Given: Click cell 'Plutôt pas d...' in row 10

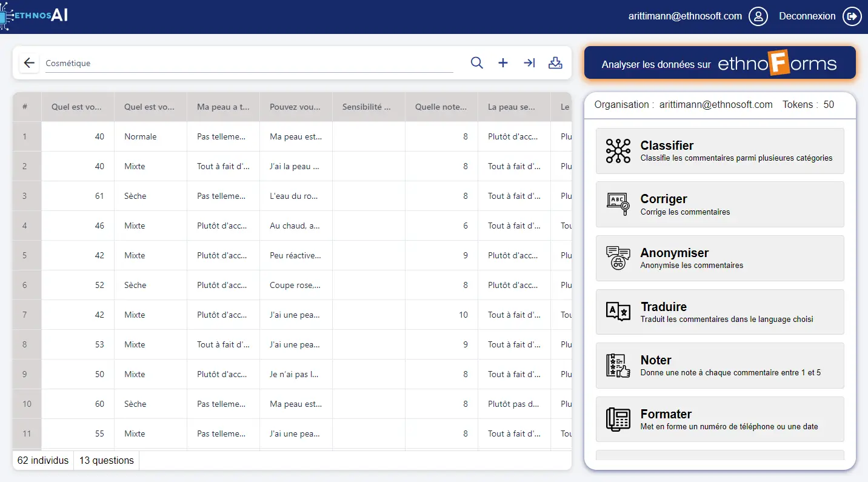Looking at the screenshot, I should click(514, 404).
